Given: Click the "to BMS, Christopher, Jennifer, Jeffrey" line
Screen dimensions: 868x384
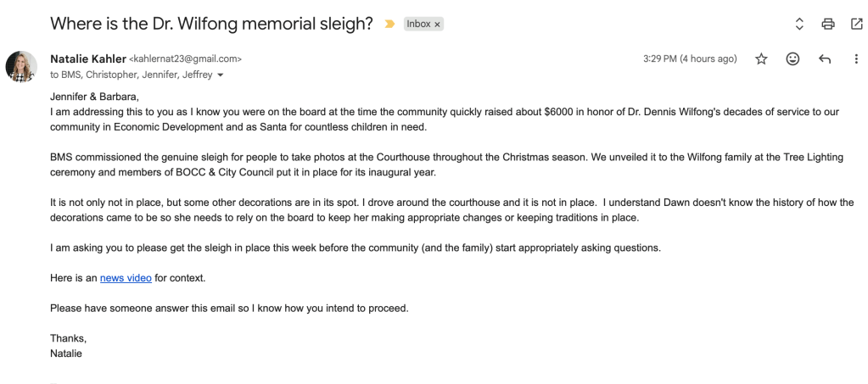Looking at the screenshot, I should pyautogui.click(x=131, y=75).
